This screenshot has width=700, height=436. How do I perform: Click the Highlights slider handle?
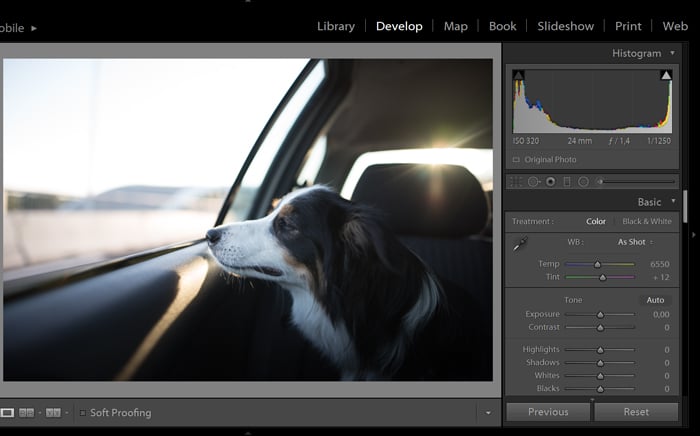600,350
